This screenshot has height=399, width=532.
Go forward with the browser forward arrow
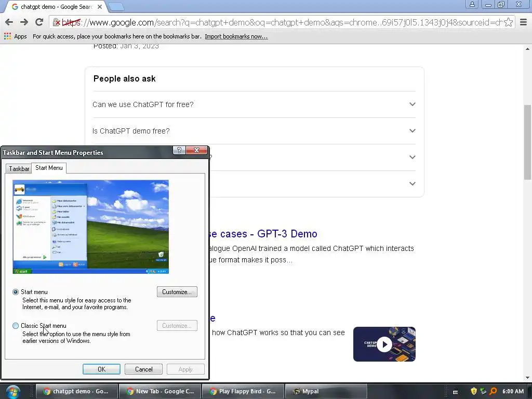tap(24, 22)
